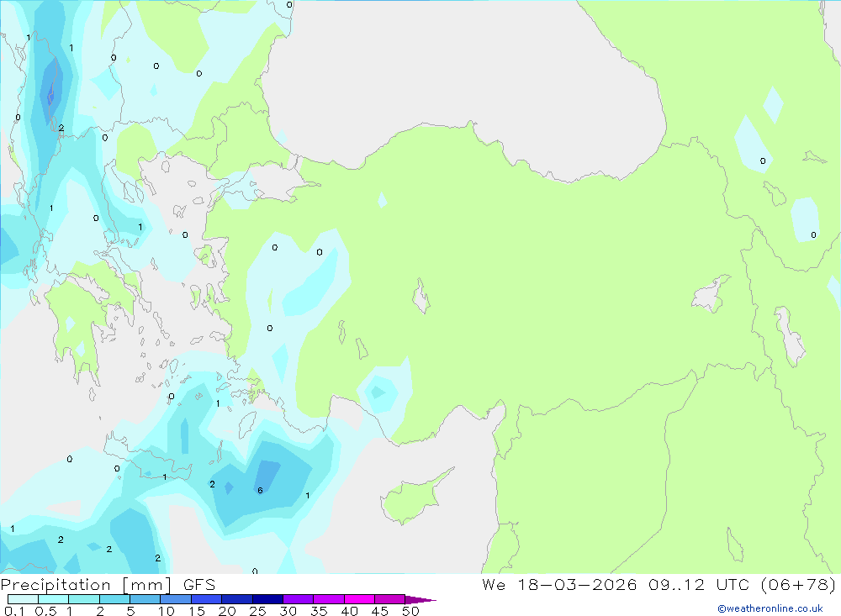Screen dimensions: 841x616
Task: Click the 'GFS' model label
Action: pyautogui.click(x=199, y=585)
